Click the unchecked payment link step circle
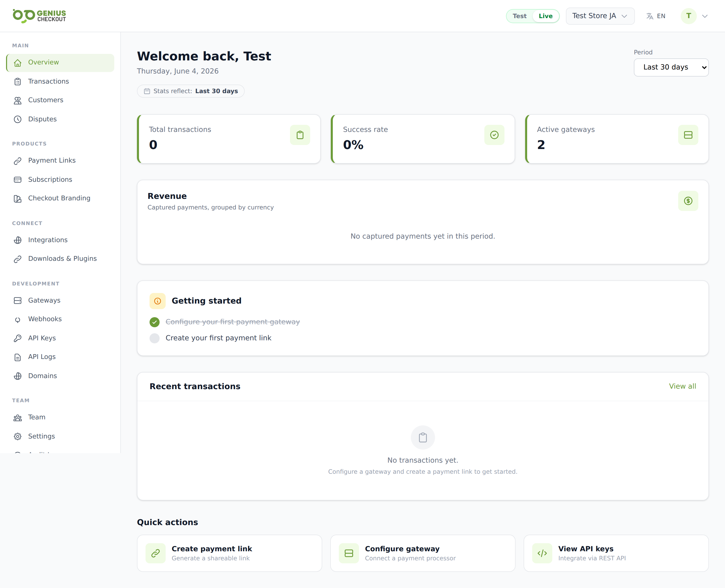 point(155,338)
